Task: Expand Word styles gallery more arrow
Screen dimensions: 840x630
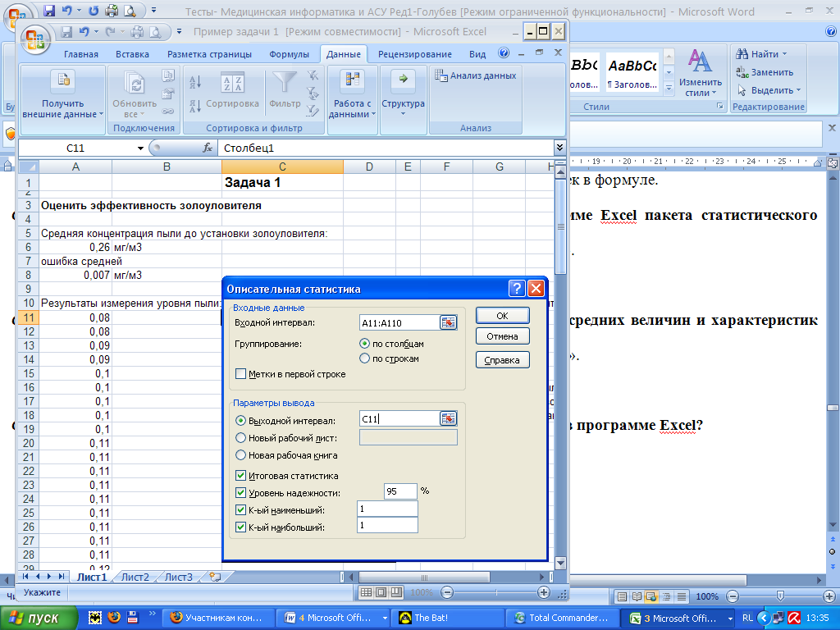Action: point(669,88)
